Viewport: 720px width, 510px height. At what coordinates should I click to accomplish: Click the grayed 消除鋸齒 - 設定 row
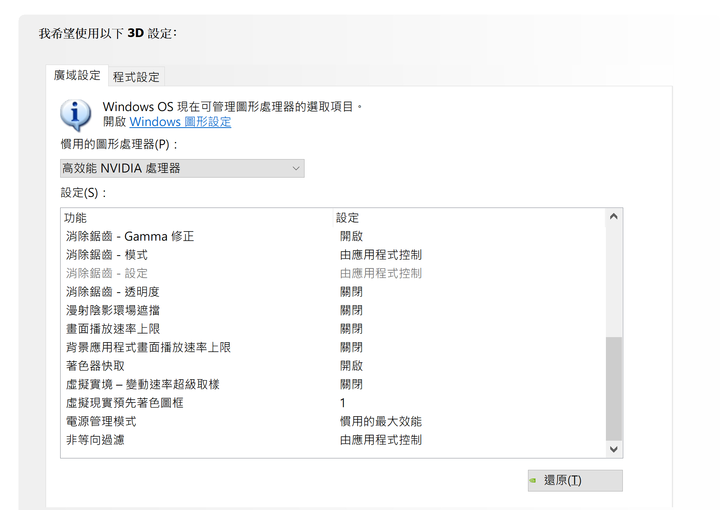coord(333,274)
